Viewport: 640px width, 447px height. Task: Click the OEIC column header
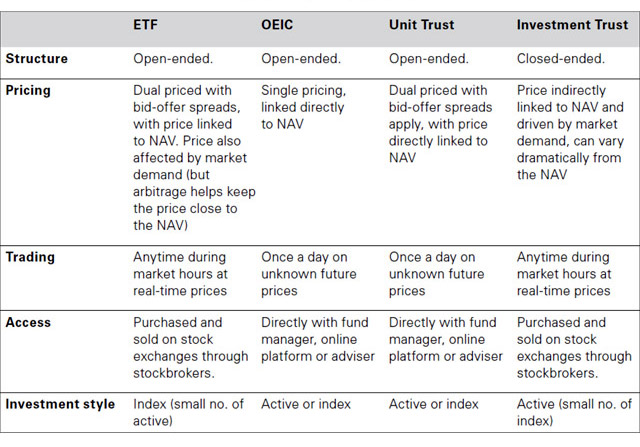[281, 24]
